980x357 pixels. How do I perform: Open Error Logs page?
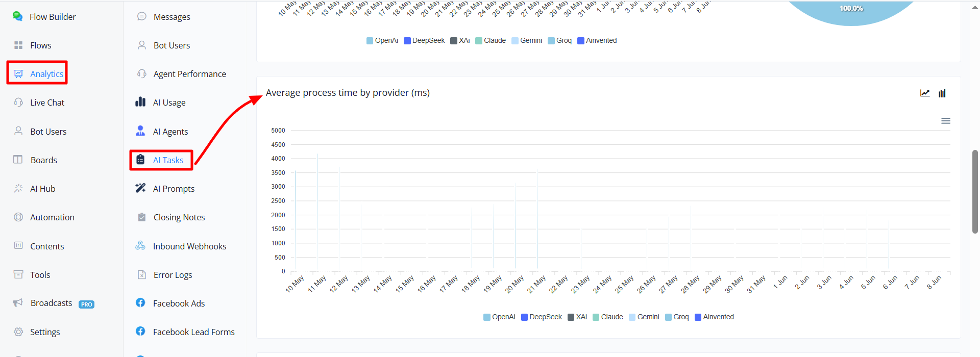[165, 275]
